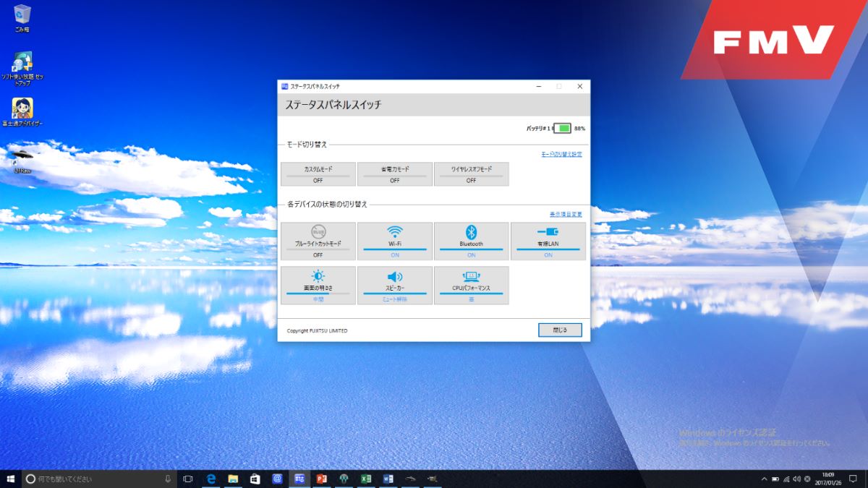Open the 富士通アドバイザー desktop shortcut

tap(22, 111)
